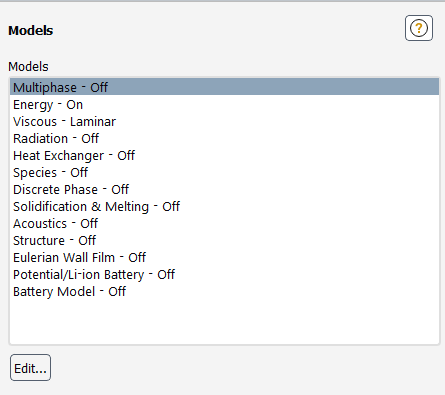This screenshot has height=395, width=445.
Task: Pick Heat Exchanger - Off item
Action: (224, 155)
